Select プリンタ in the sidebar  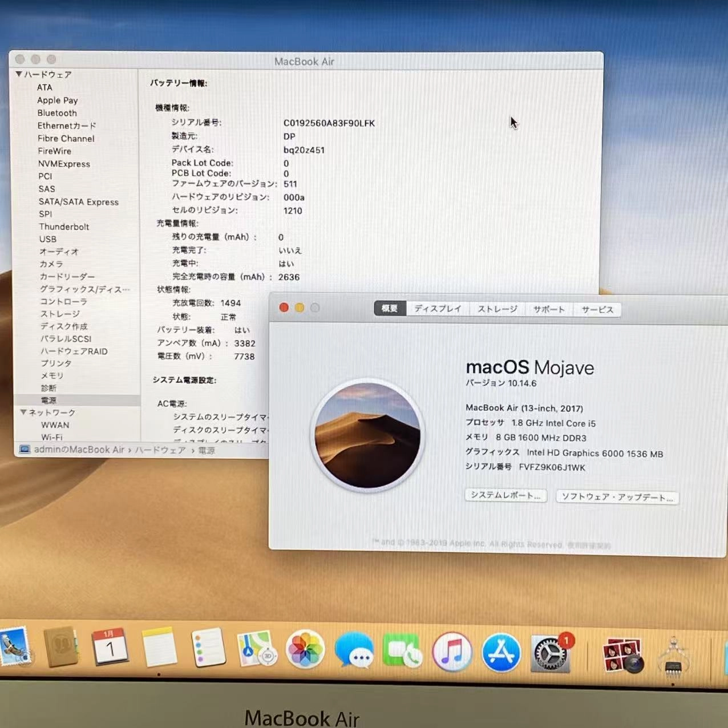click(56, 363)
